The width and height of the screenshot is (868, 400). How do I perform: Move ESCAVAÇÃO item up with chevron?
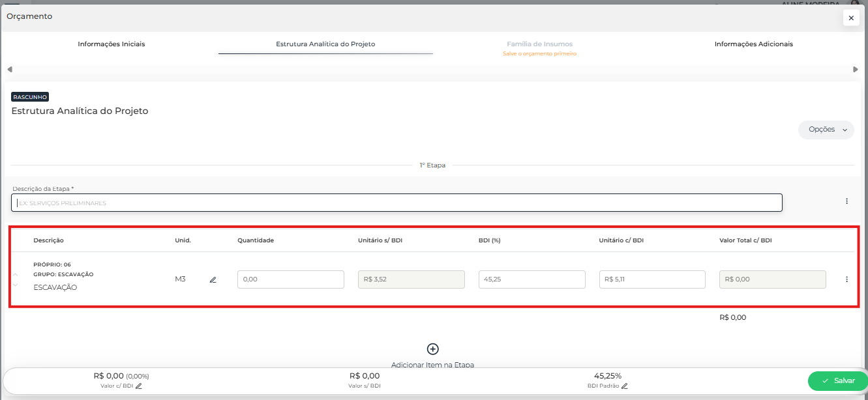pyautogui.click(x=16, y=274)
